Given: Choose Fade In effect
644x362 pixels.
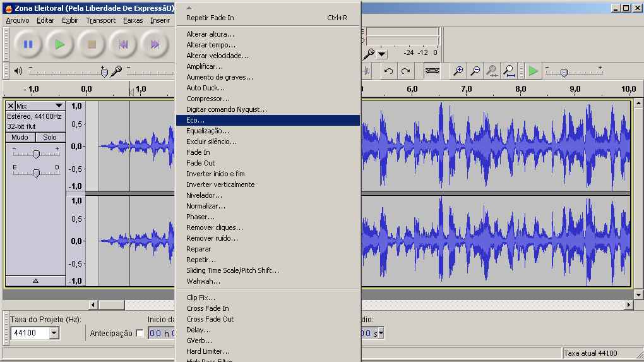Looking at the screenshot, I should (268, 152).
